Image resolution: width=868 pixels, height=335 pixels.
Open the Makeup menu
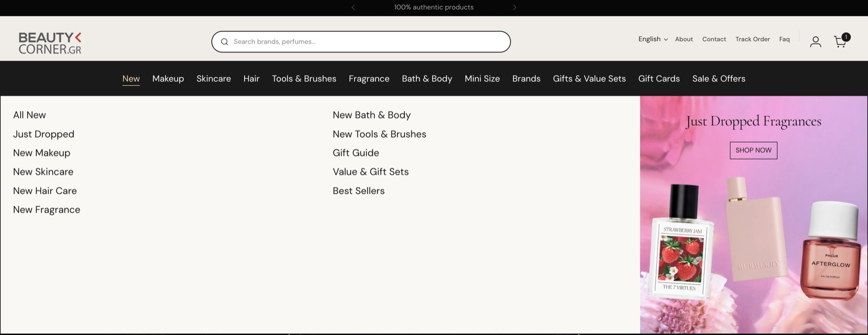[x=168, y=79]
